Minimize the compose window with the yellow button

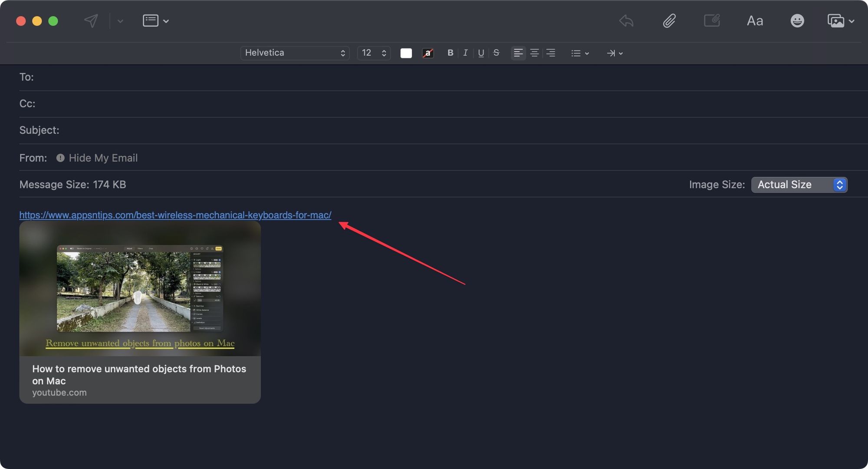click(37, 21)
